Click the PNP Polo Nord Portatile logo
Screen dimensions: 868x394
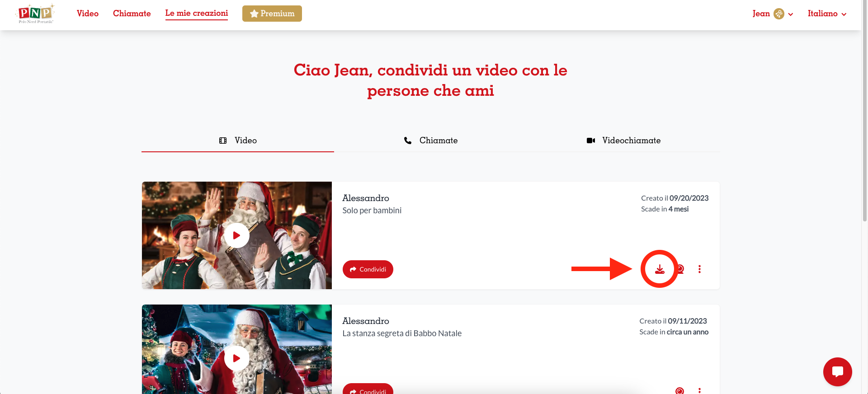point(36,14)
